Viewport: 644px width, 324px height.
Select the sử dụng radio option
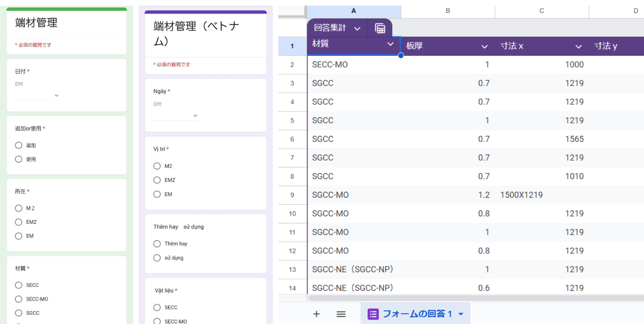point(157,258)
